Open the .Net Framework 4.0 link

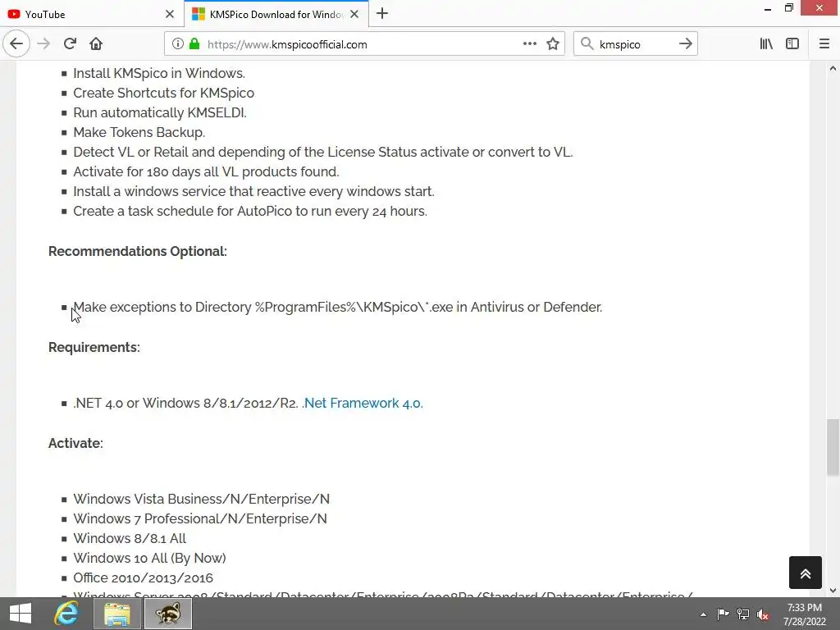pos(363,404)
